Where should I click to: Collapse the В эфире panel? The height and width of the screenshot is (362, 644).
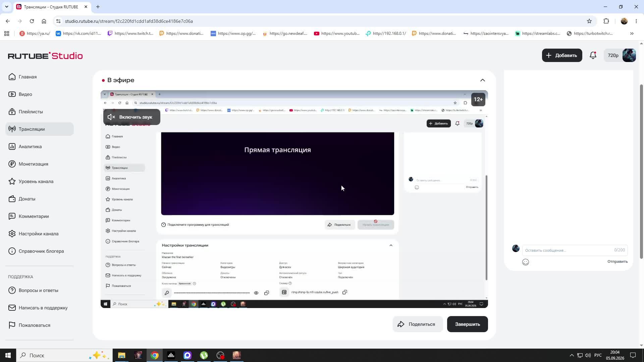(x=482, y=80)
